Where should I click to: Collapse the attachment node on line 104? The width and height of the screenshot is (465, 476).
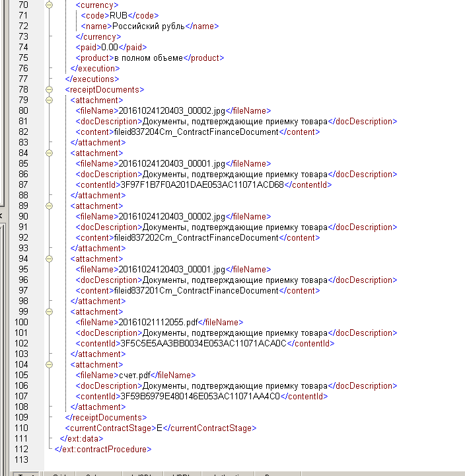[x=49, y=364]
